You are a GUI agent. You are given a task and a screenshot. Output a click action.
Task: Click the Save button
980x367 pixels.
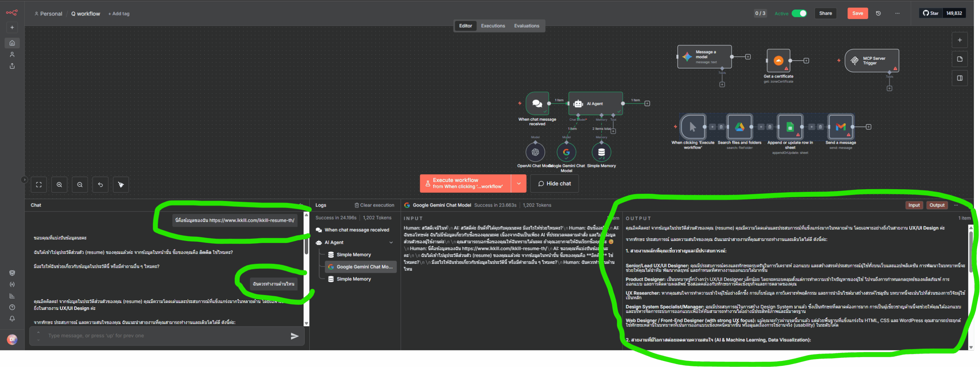click(x=857, y=13)
